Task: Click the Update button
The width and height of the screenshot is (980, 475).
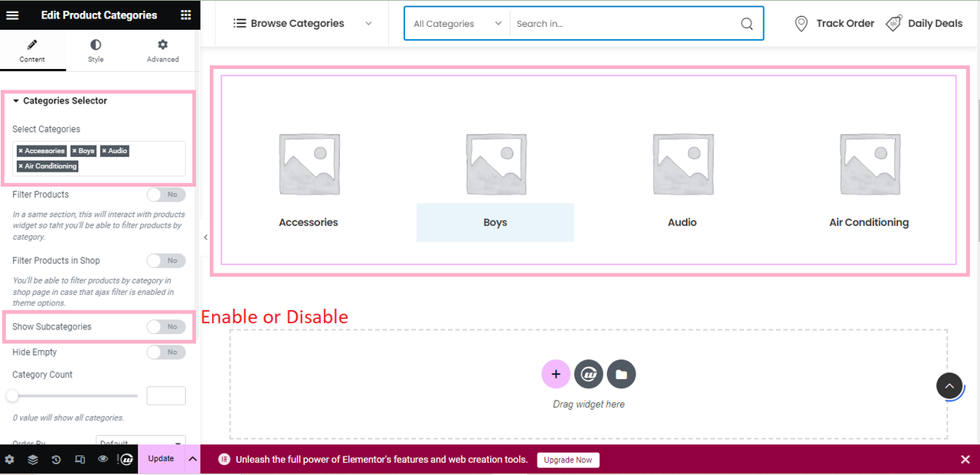Action: pyautogui.click(x=161, y=459)
